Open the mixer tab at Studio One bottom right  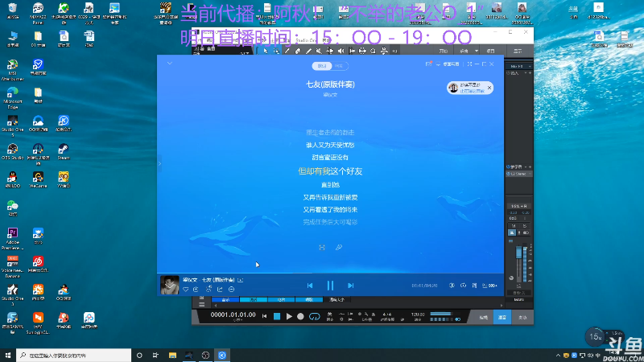coord(502,317)
